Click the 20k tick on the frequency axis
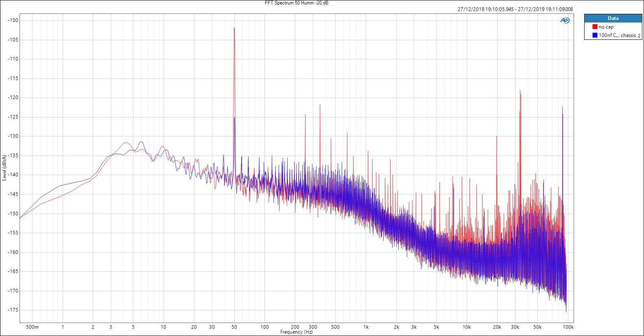 point(497,327)
